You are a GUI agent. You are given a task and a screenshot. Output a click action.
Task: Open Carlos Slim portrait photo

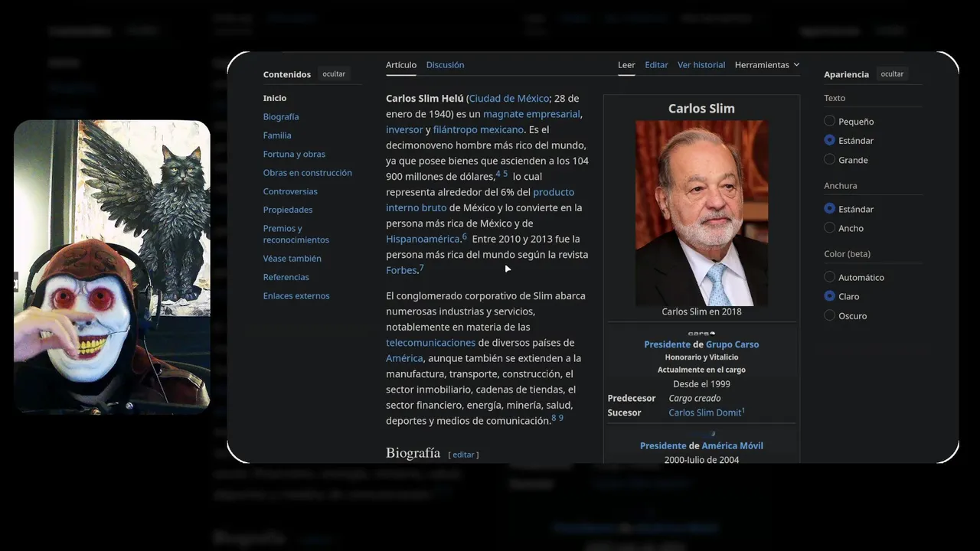[701, 213]
